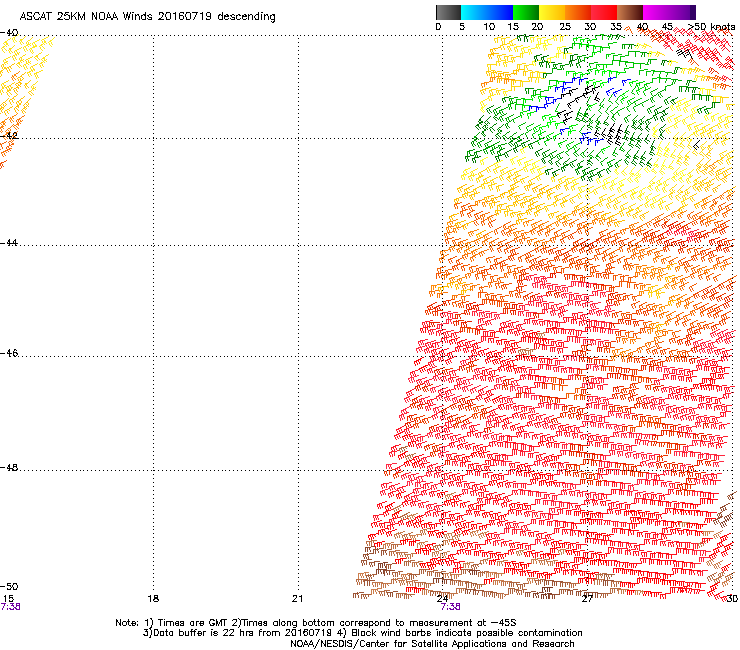Click the purple time '7:38' under longitude 15
Viewport: 740px width, 650px height.
pyautogui.click(x=10, y=607)
